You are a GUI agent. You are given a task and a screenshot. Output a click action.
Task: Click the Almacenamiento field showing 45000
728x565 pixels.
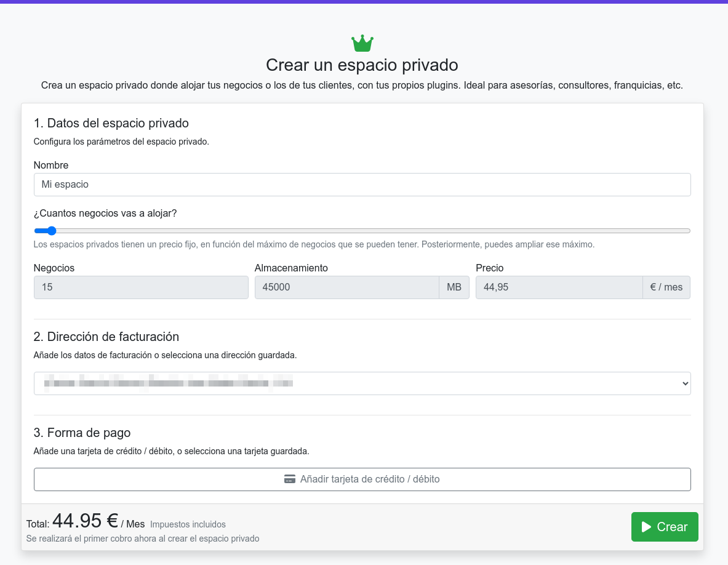347,287
